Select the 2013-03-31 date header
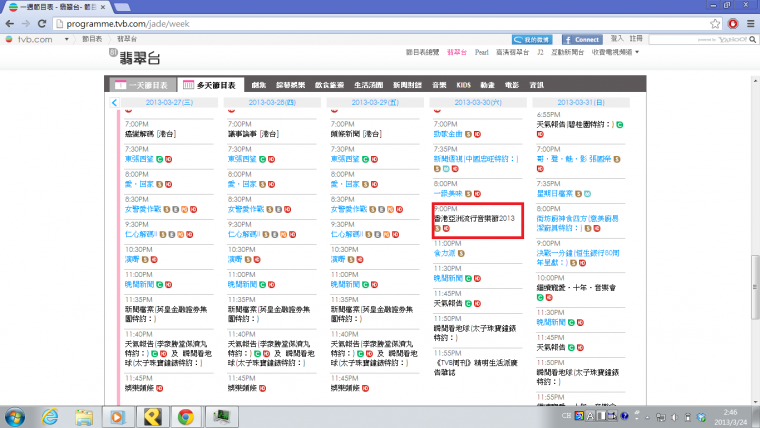Screen dimensions: 760x428 581,102
